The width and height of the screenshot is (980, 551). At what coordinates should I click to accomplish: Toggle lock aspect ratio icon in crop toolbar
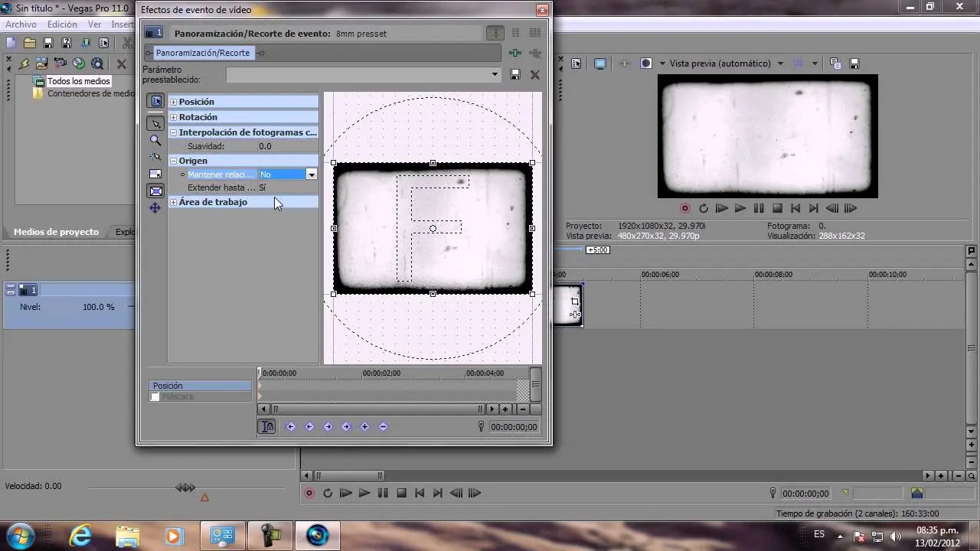155,174
